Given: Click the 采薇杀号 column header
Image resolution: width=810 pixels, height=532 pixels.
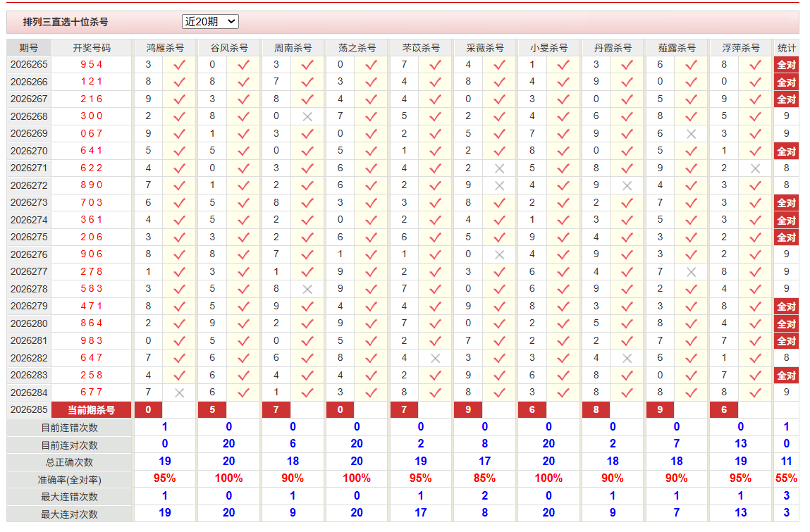Looking at the screenshot, I should (x=484, y=48).
